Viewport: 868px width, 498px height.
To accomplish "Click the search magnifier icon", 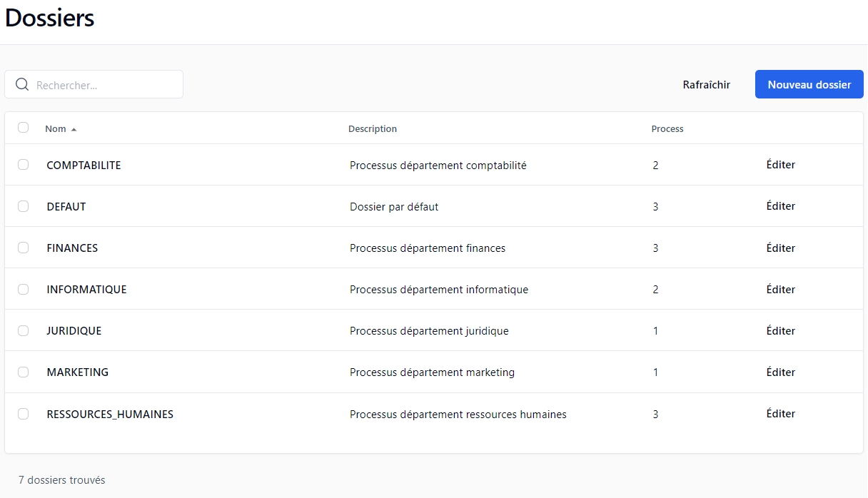I will point(22,85).
